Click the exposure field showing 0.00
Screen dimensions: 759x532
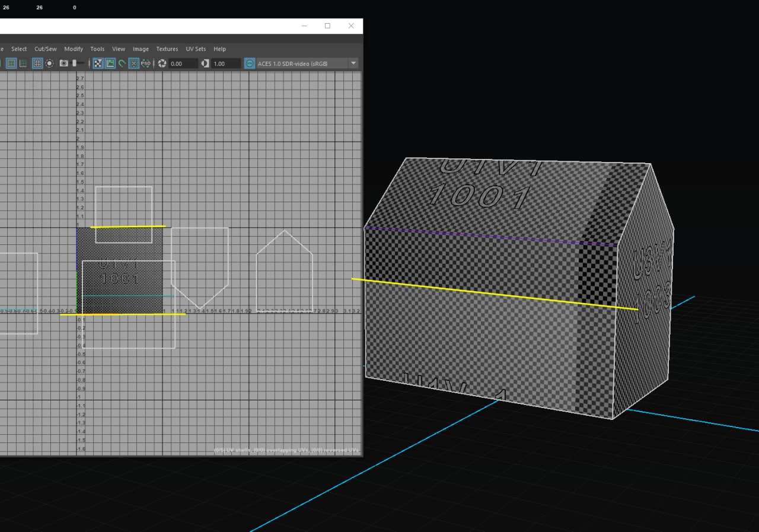point(183,63)
